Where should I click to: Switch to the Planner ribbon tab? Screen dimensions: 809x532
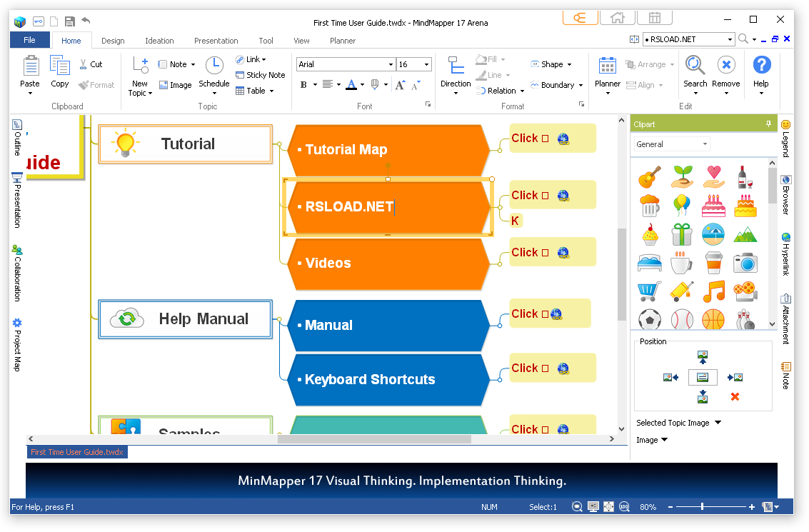click(x=343, y=41)
